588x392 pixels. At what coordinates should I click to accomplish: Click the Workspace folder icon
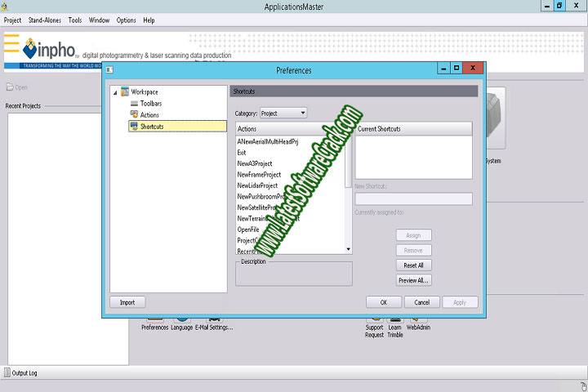tap(124, 91)
